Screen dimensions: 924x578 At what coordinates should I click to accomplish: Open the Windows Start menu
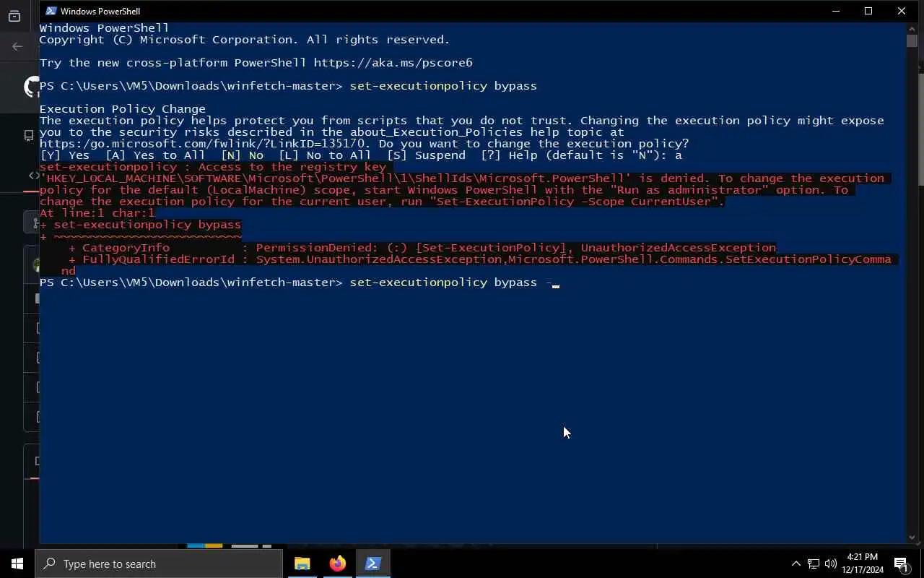click(x=17, y=564)
